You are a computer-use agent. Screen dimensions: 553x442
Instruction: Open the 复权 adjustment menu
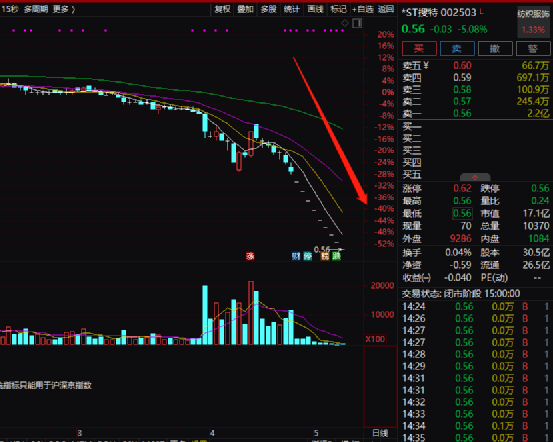223,10
